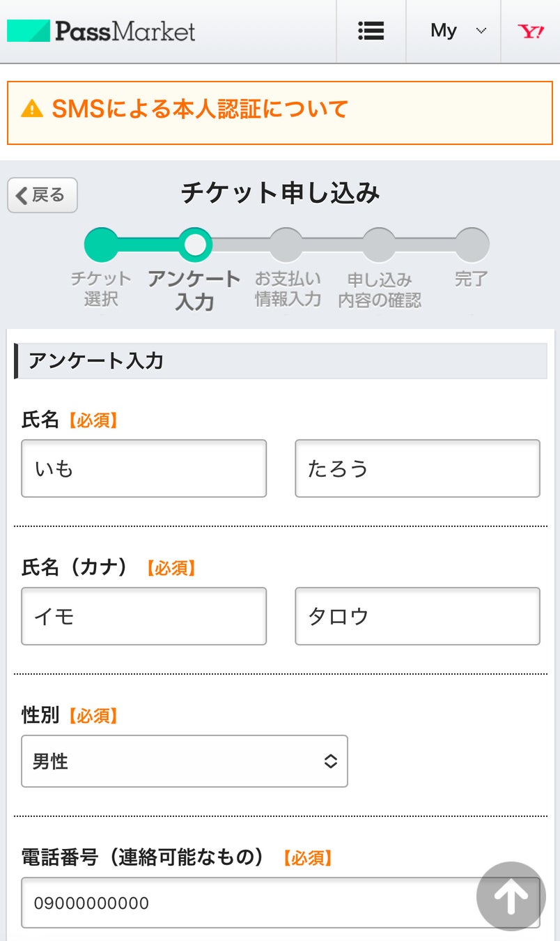Click the up-down arrows on 男性 selector
Viewport: 560px width, 941px height.
330,761
